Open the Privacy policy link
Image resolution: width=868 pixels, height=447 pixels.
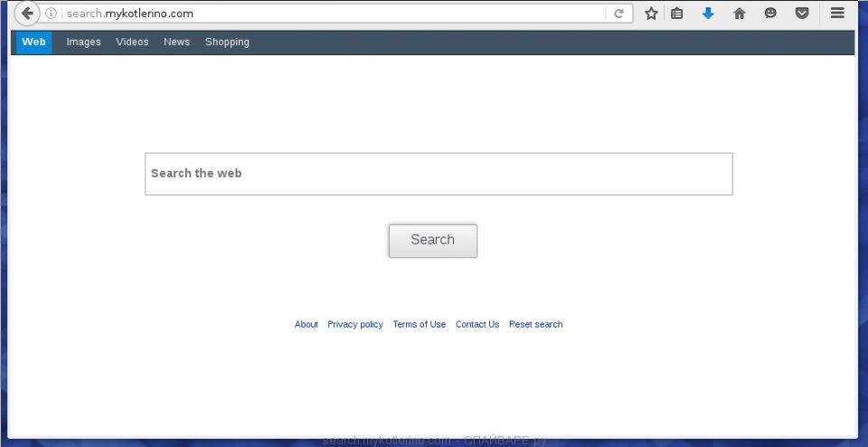click(x=355, y=324)
